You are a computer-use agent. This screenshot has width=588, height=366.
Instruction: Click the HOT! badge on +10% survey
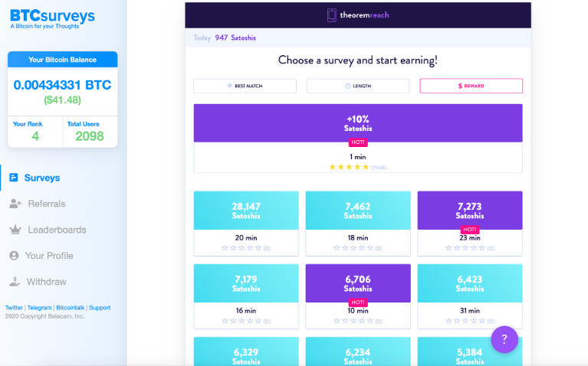(358, 142)
